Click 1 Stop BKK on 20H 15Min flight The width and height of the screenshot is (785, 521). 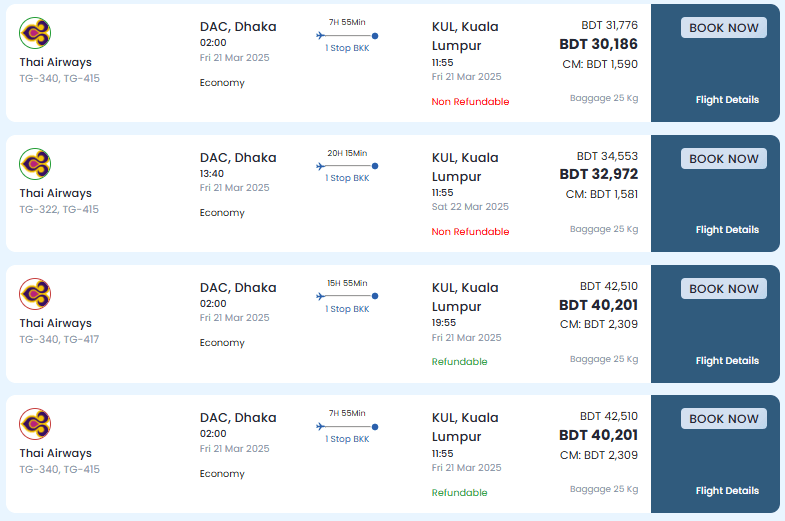[347, 178]
